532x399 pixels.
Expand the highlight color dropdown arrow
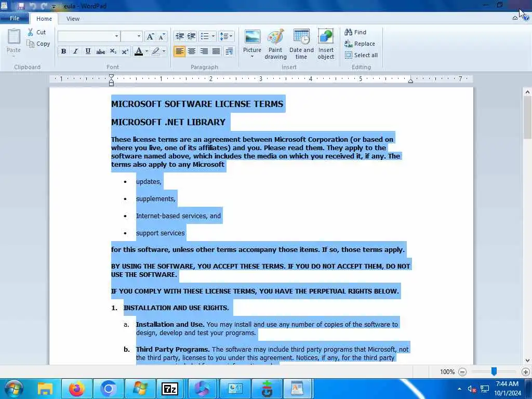164,51
